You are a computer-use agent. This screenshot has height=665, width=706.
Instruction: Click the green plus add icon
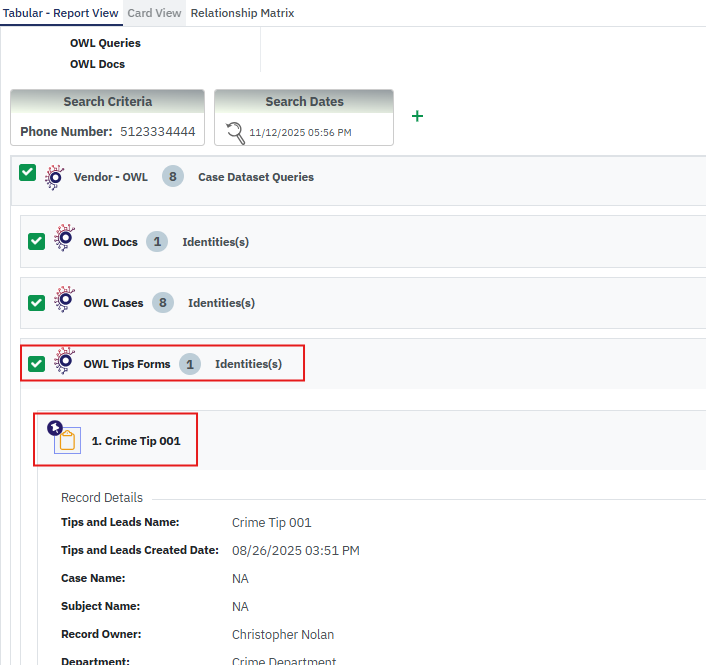(418, 116)
